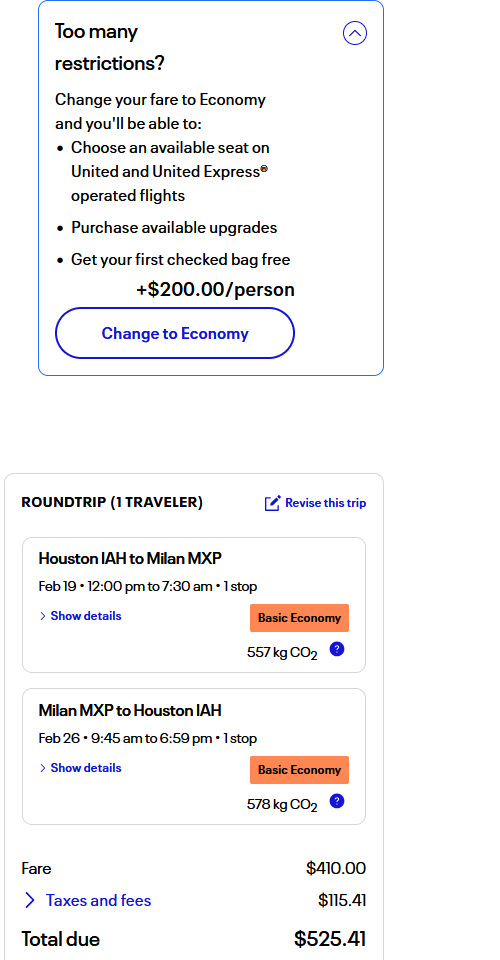Collapse the "Too many restrictions?" panel
The width and height of the screenshot is (500, 960).
355,33
